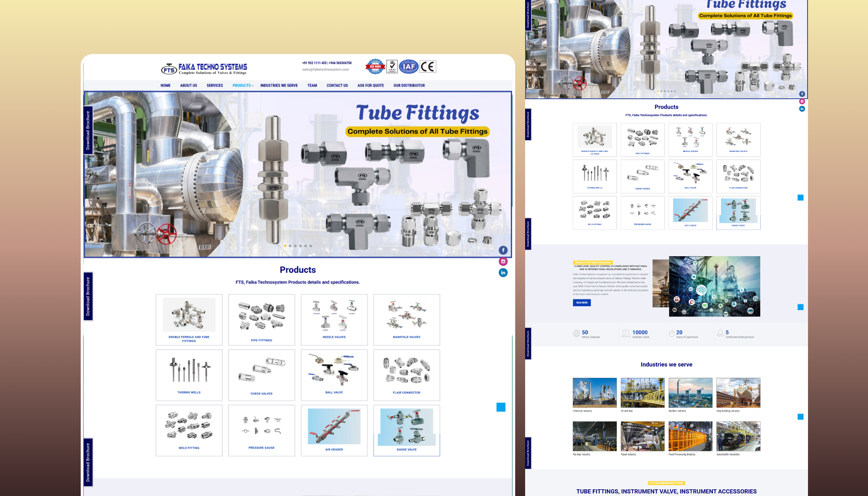Go to About Us menu item
This screenshot has height=496, width=868.
pyautogui.click(x=189, y=86)
